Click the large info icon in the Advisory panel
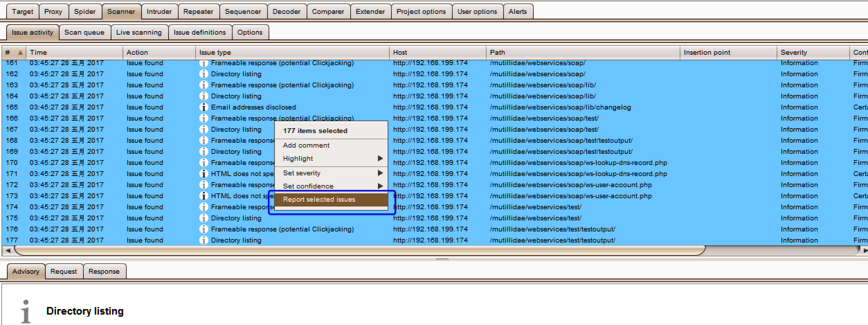Screen dimensions: 868x325 point(26,311)
